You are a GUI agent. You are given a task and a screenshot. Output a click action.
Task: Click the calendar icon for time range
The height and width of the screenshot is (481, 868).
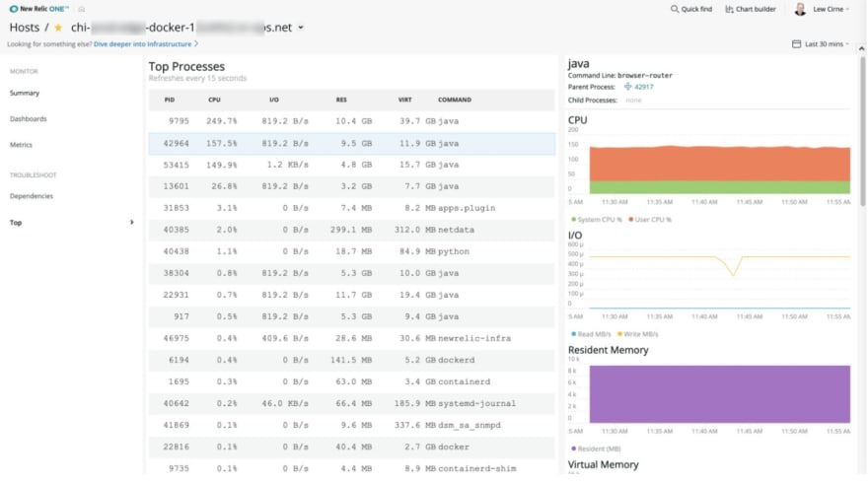click(796, 43)
